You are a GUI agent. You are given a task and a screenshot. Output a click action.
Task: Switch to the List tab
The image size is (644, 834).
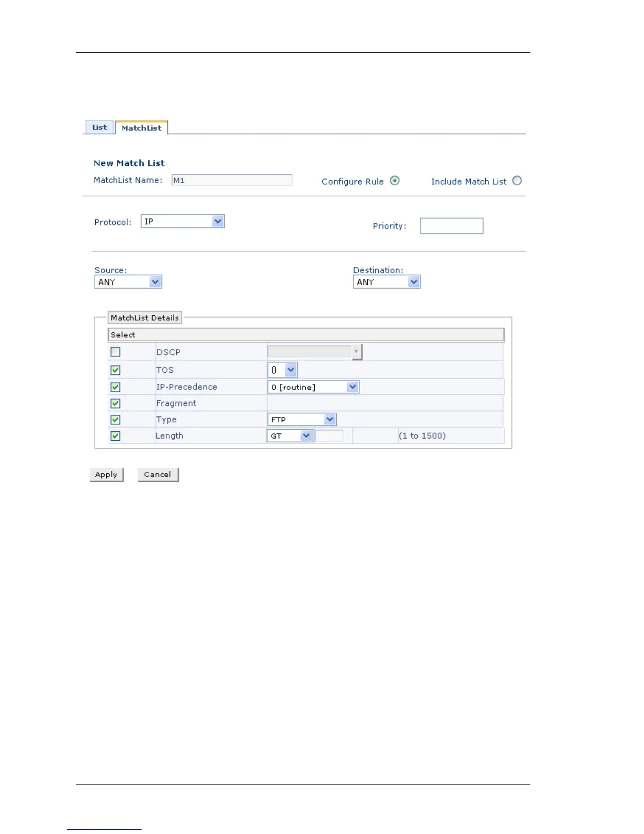point(99,127)
